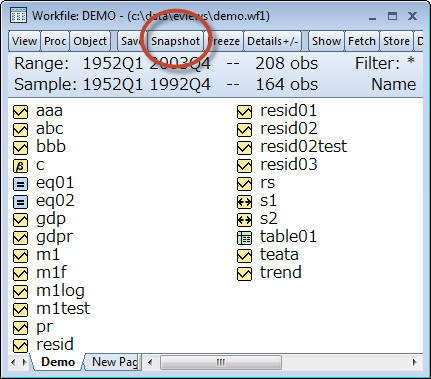Click the page tabs scroll-right arrow

[25, 362]
